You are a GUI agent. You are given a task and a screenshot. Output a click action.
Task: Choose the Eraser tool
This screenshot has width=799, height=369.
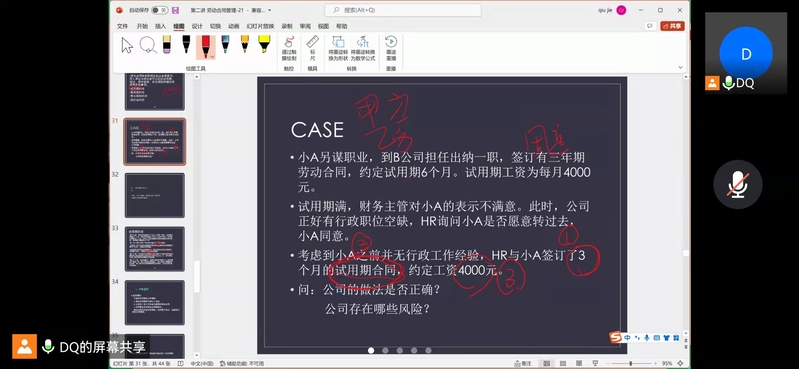point(167,44)
